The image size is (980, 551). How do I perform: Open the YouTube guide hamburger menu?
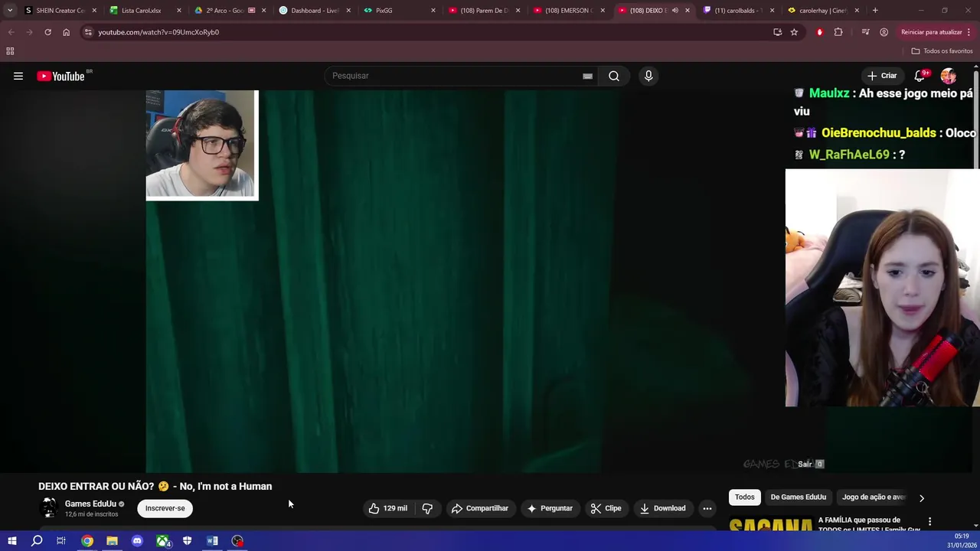18,76
